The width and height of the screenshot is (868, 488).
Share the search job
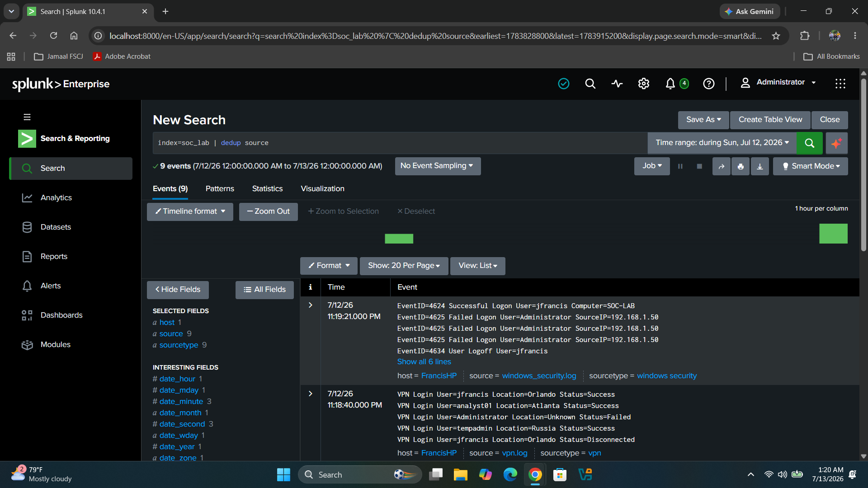click(x=722, y=166)
